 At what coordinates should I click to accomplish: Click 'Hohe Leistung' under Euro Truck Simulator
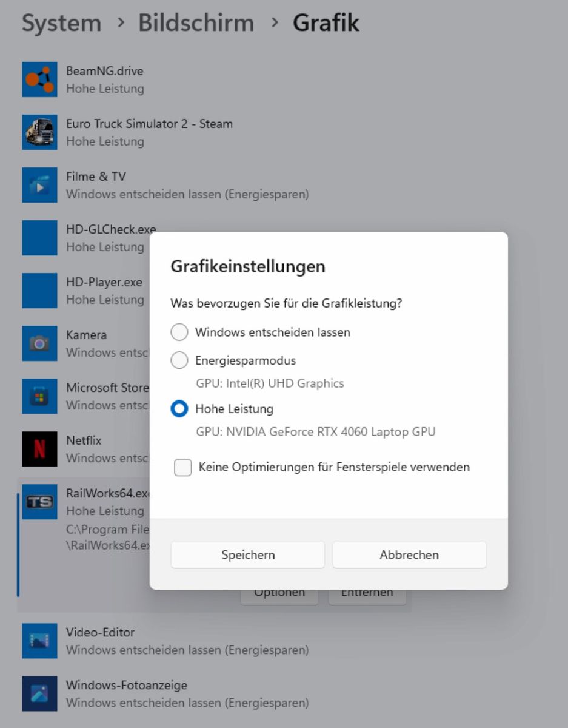105,141
